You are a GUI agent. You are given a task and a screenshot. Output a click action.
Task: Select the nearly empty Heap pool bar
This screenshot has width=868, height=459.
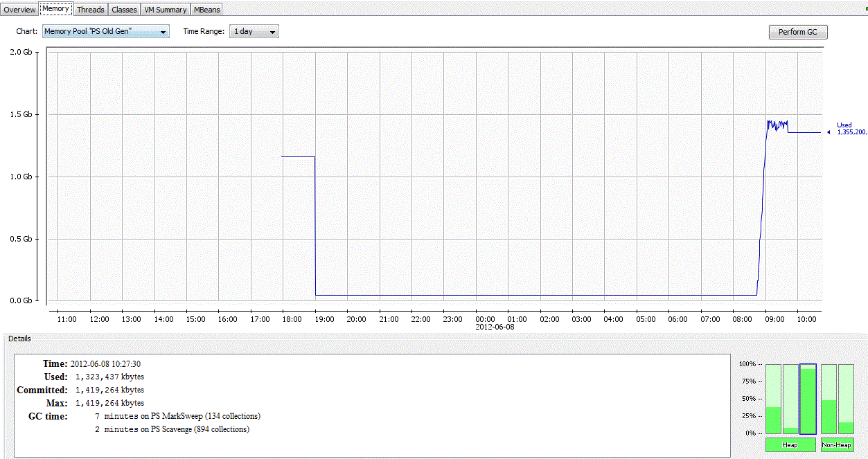(790, 399)
